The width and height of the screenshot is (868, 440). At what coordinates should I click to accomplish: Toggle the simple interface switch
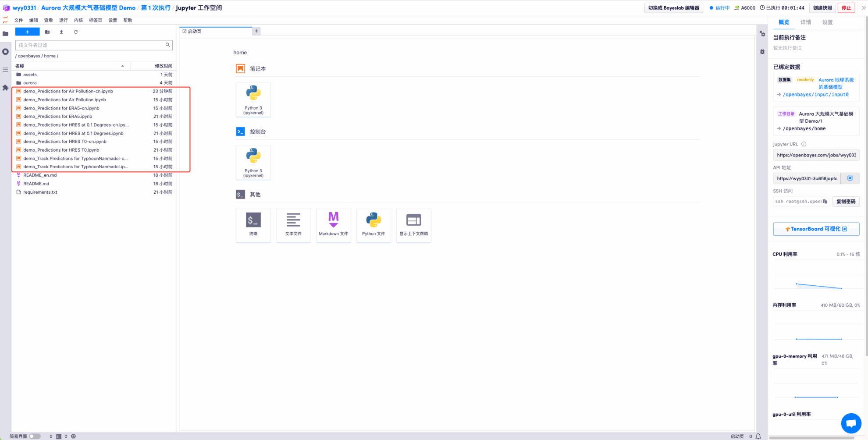pos(35,436)
